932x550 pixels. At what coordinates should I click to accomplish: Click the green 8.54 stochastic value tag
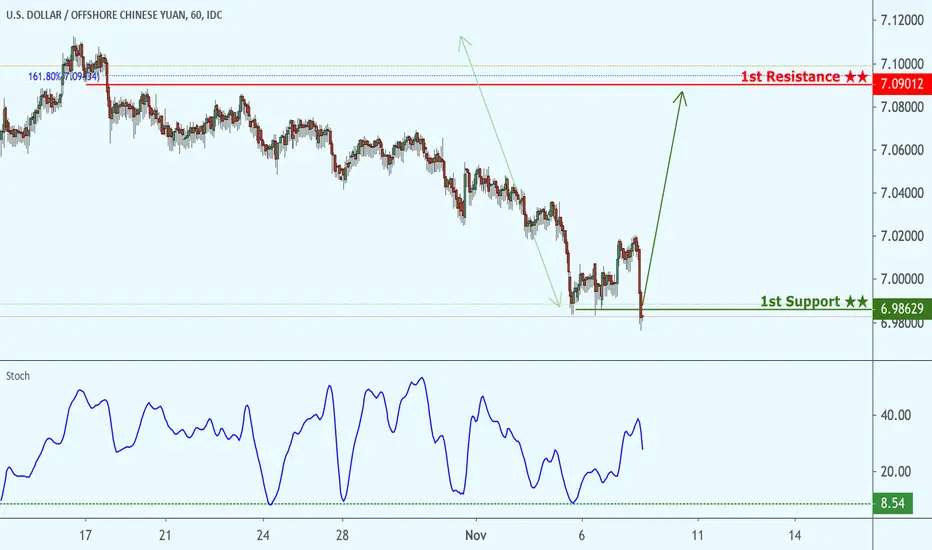tap(893, 504)
